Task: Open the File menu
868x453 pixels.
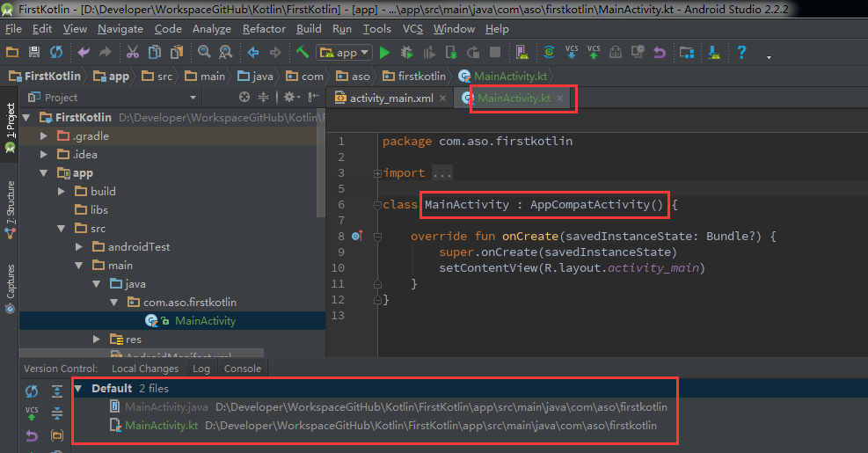Action: pos(13,29)
